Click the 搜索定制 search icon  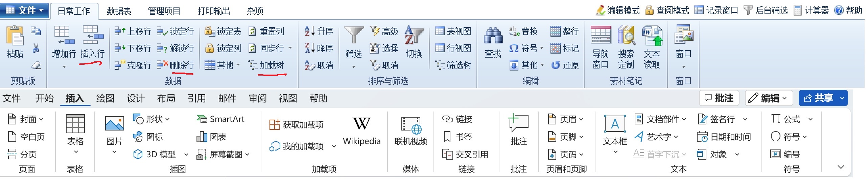[626, 36]
